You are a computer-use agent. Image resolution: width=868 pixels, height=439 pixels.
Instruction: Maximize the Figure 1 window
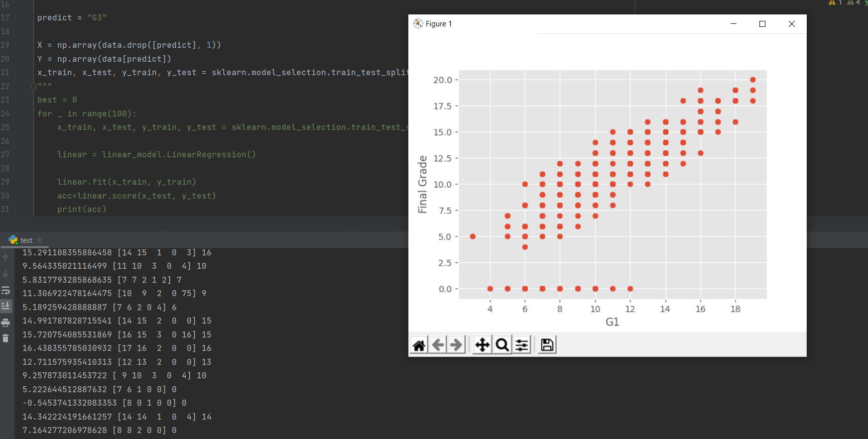[x=762, y=24]
